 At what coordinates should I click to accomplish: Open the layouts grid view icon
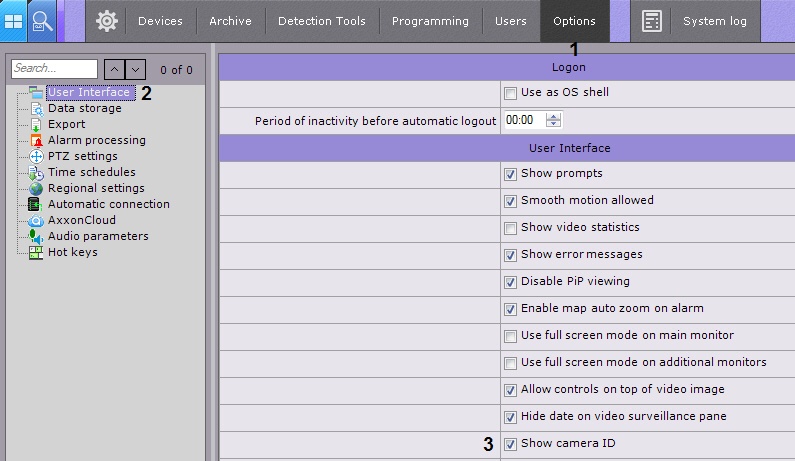pyautogui.click(x=14, y=21)
